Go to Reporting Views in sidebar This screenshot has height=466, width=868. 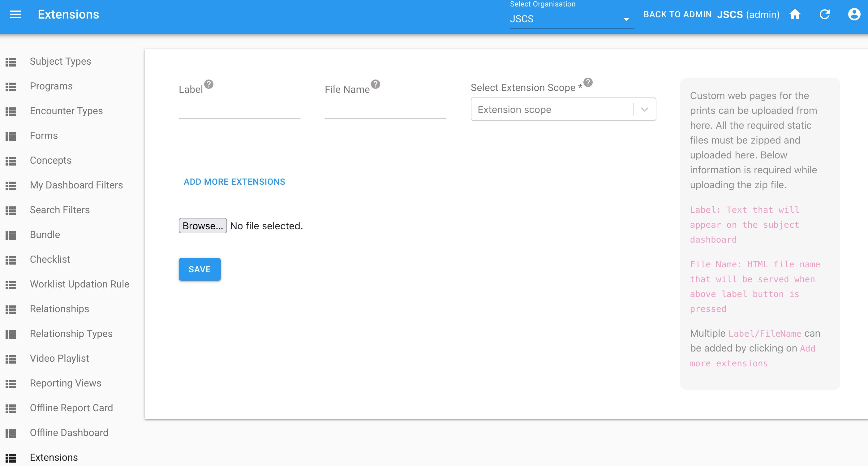click(65, 383)
